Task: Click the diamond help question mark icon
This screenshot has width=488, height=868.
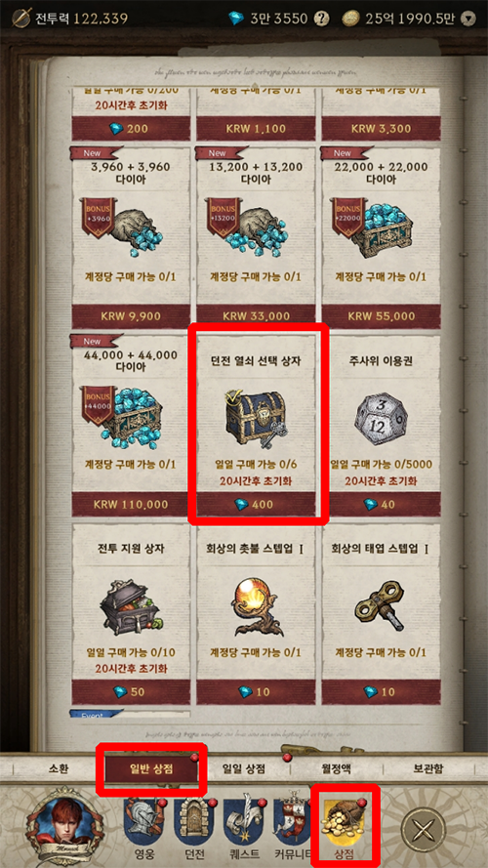Action: pyautogui.click(x=321, y=19)
